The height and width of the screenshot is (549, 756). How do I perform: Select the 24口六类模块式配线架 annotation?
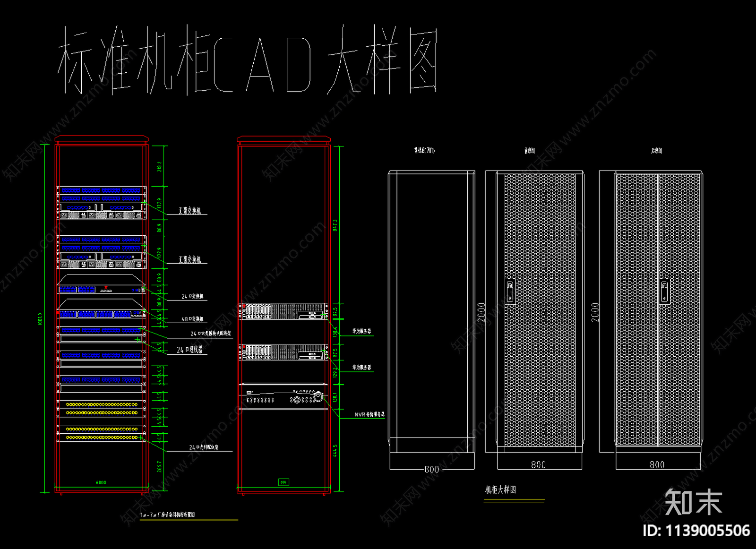pyautogui.click(x=211, y=333)
